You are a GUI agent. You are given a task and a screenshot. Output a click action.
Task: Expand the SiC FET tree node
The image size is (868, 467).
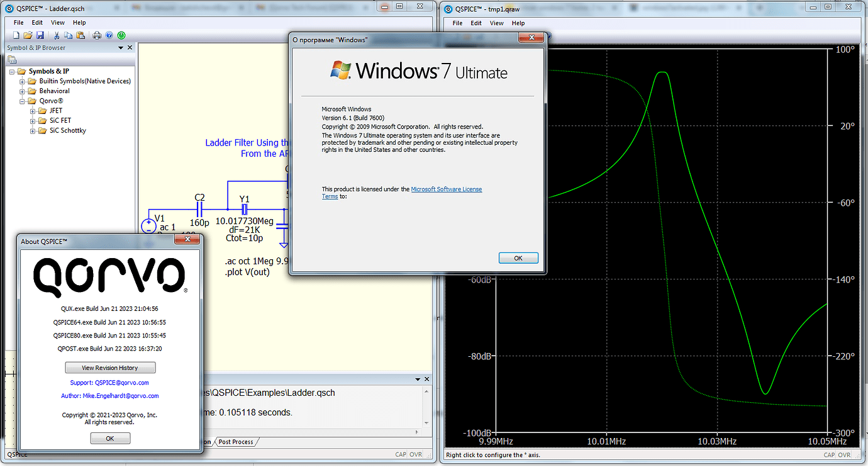[x=33, y=121]
